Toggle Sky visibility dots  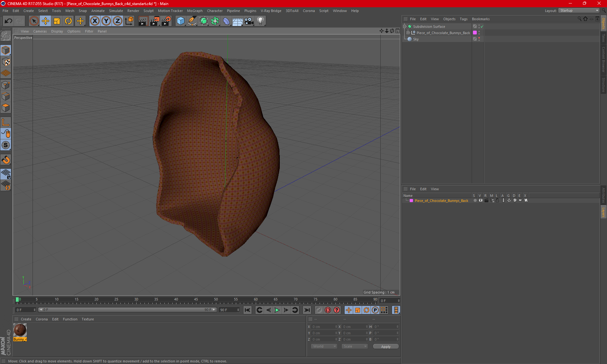coord(479,39)
